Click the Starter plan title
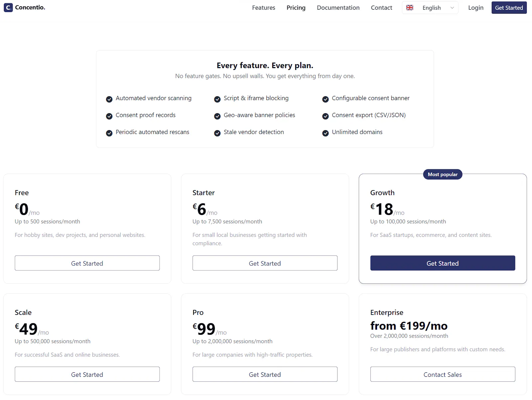This screenshot has width=532, height=400. 203,193
